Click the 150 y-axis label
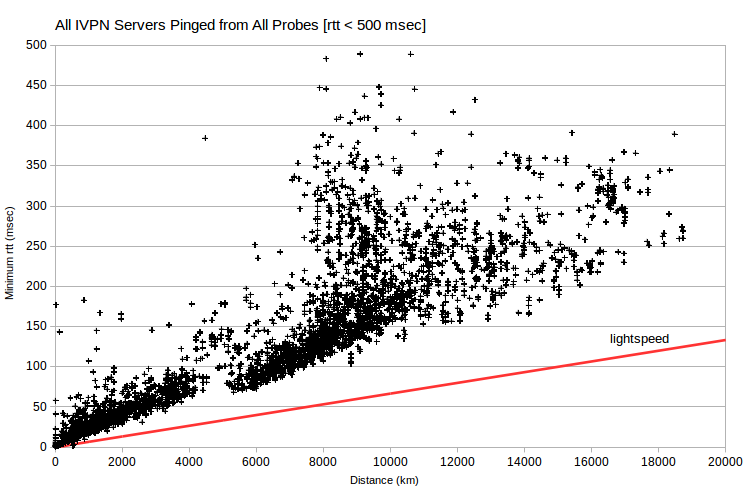The image size is (745, 489). pos(37,326)
